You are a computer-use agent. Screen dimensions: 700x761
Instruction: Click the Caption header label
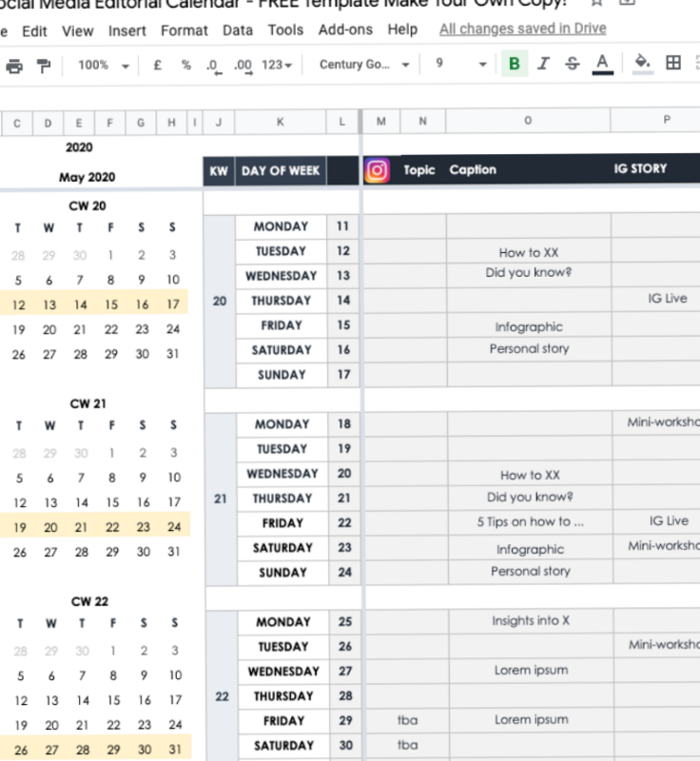[x=473, y=169]
